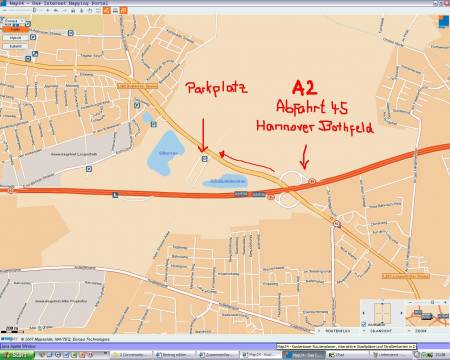Collapse the ROUTENPLAN panel arrow
This screenshot has height=360, width=450.
pyautogui.click(x=319, y=331)
